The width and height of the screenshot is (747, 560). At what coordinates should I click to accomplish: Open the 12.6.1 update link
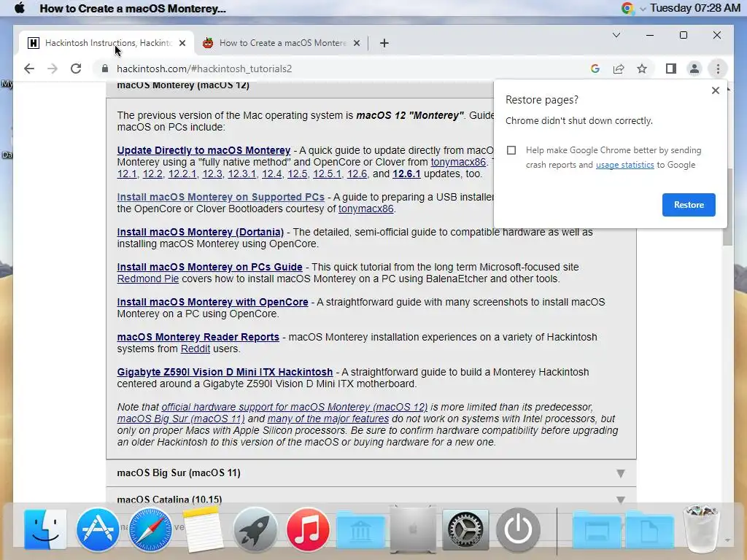pos(406,174)
